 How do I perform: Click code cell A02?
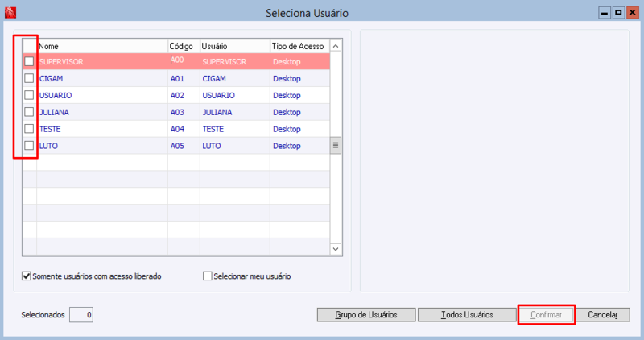point(184,95)
